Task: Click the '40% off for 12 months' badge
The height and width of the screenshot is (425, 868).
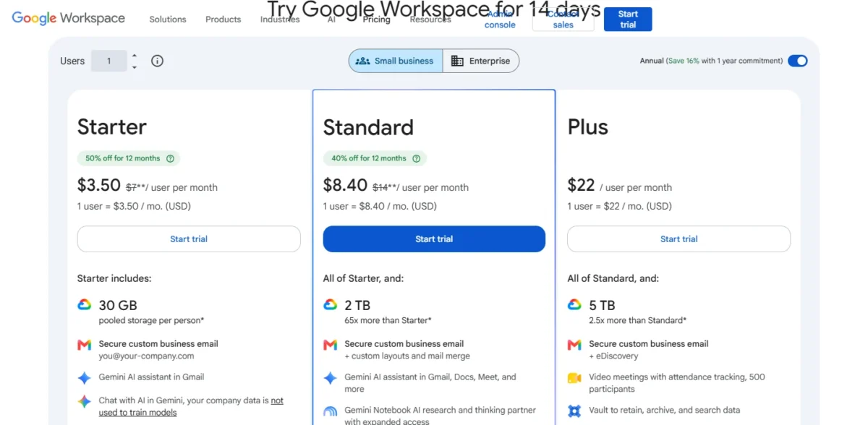Action: pos(375,158)
